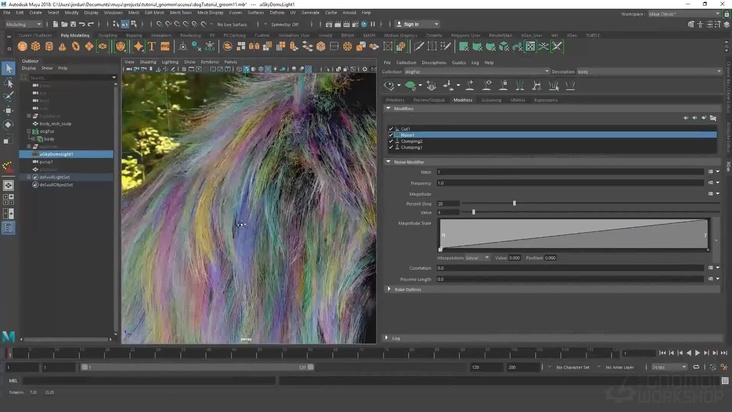Click the green XGen description icon
The image size is (732, 412).
(x=410, y=86)
